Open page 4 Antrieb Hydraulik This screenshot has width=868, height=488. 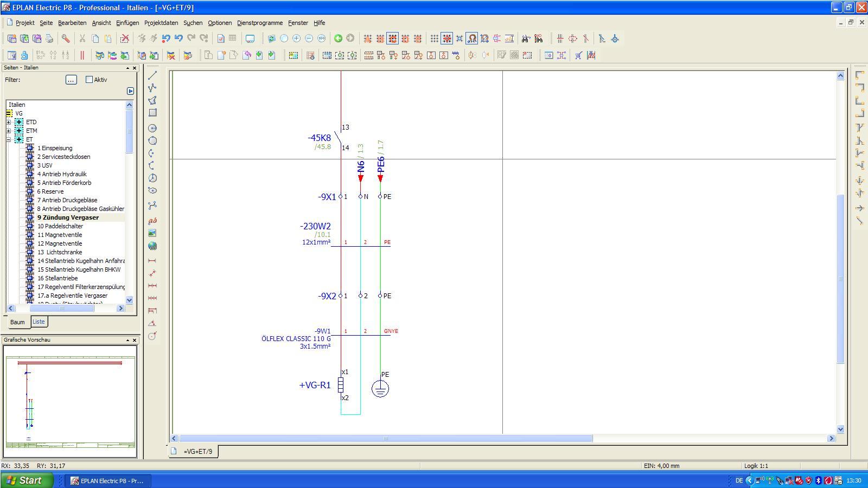62,174
